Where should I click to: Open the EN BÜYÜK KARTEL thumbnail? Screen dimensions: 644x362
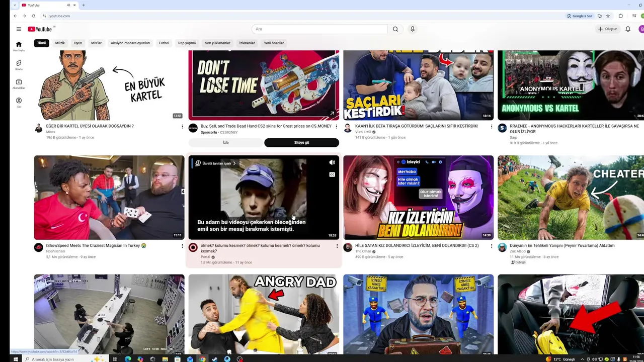(109, 85)
